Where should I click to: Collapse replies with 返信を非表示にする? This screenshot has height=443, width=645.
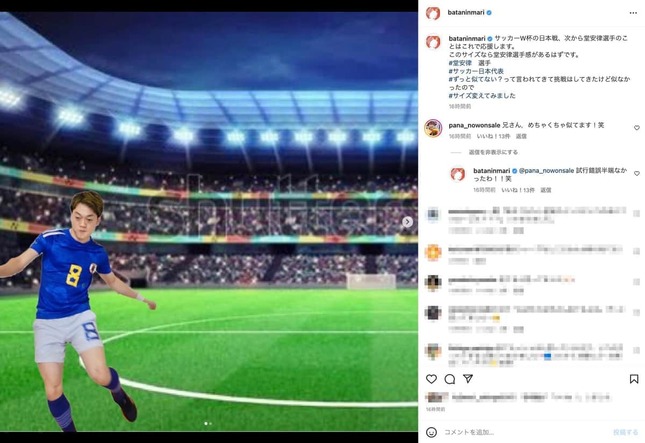[x=493, y=152]
